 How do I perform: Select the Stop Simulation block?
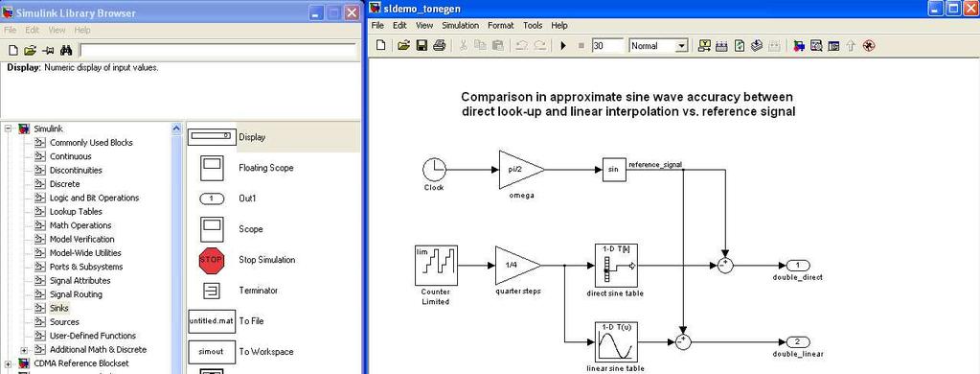pyautogui.click(x=212, y=260)
